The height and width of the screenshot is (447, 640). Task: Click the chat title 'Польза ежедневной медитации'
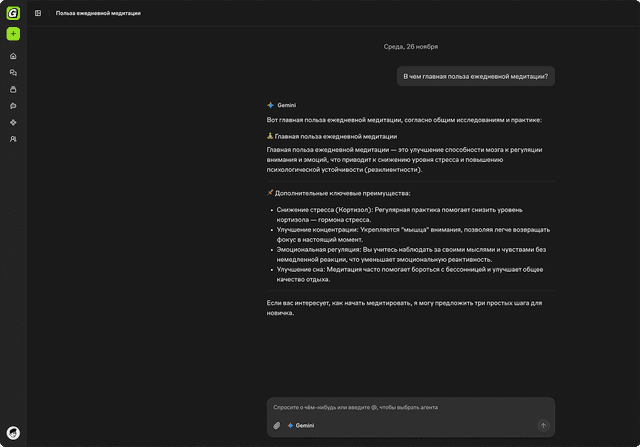[x=98, y=13]
